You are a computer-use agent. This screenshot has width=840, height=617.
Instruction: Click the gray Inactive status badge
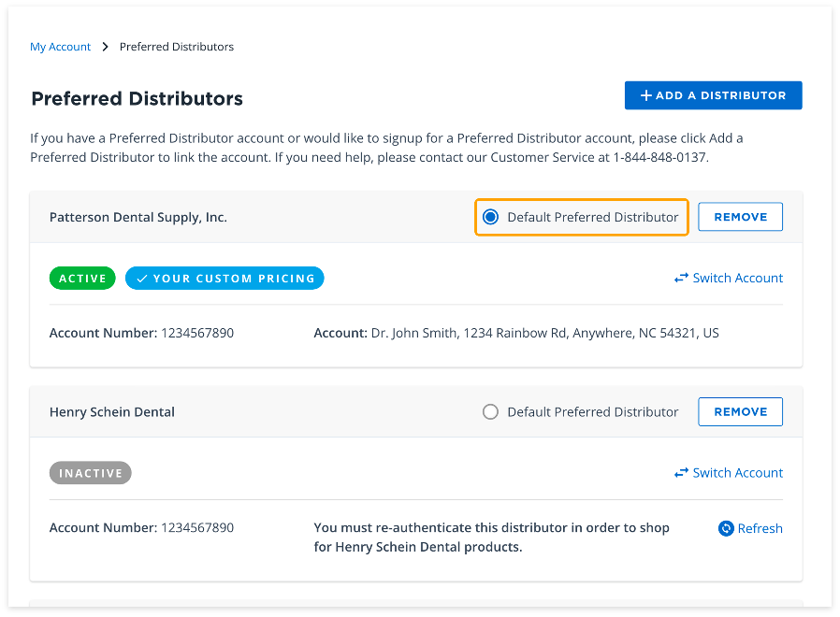point(91,473)
